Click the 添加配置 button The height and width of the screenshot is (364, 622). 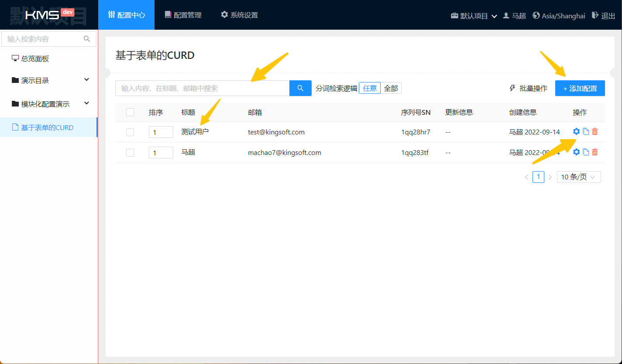(580, 88)
